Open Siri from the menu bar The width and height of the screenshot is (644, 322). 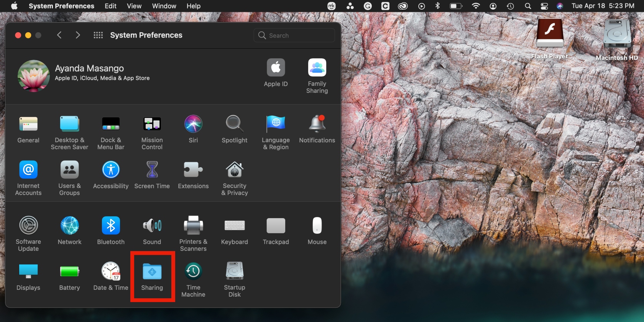[x=560, y=6]
